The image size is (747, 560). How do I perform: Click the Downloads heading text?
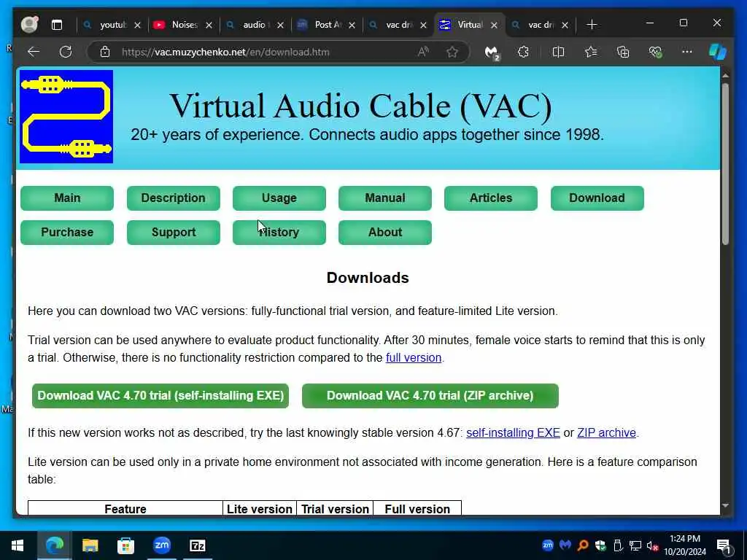368,278
